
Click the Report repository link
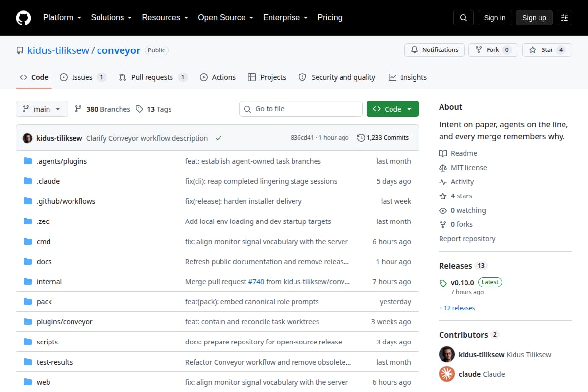click(x=467, y=239)
